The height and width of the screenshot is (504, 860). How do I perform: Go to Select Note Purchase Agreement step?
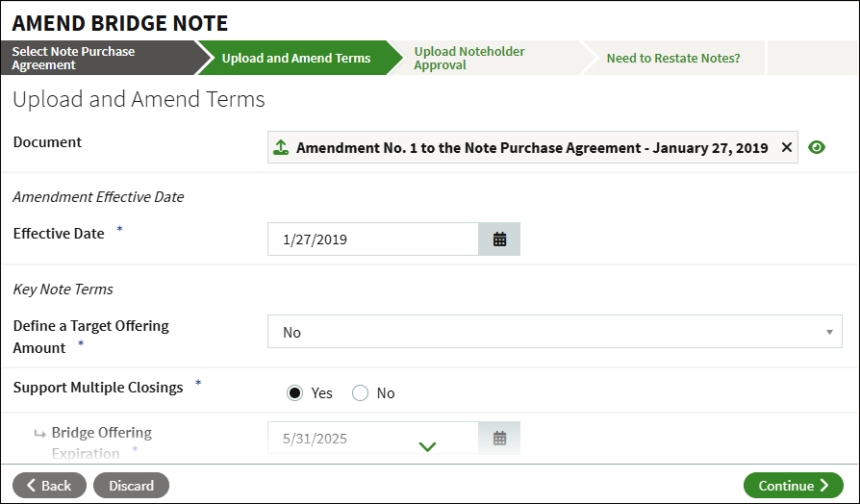96,58
